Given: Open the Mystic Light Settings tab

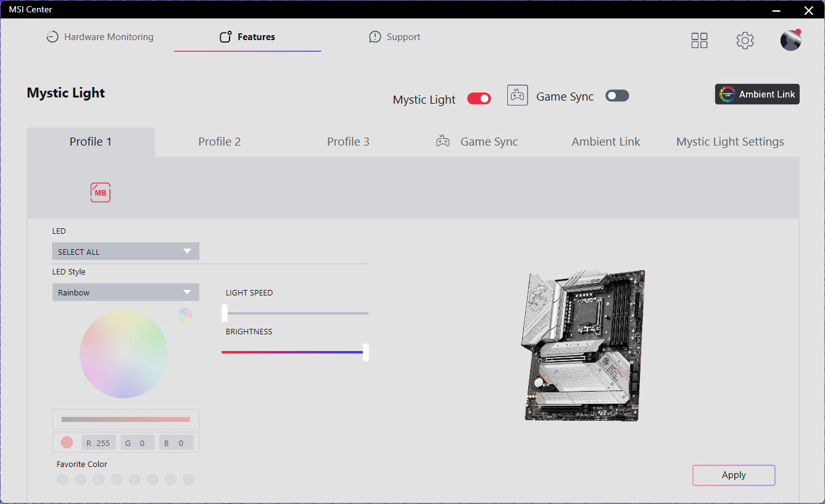Looking at the screenshot, I should click(x=730, y=141).
